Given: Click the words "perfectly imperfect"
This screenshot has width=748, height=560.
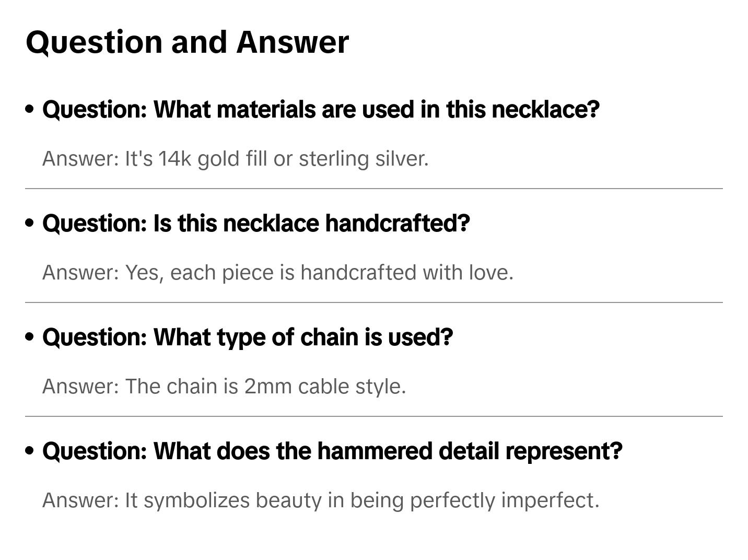Looking at the screenshot, I should point(504,500).
